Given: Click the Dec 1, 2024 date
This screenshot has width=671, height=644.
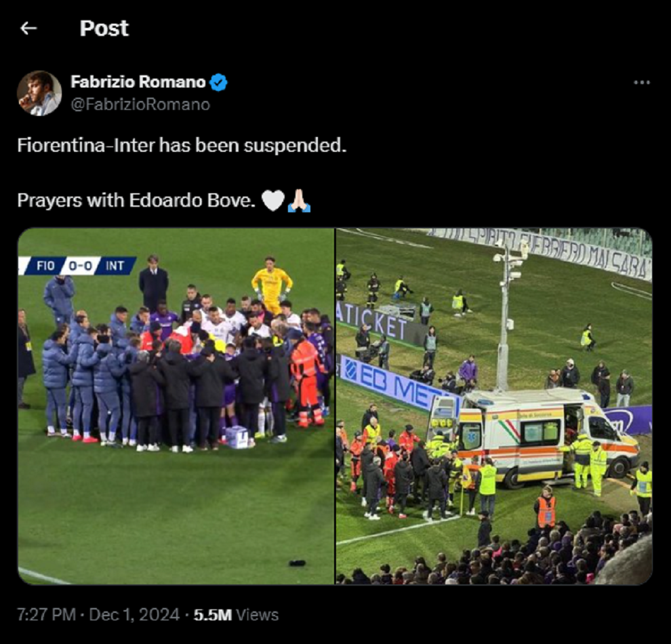Looking at the screenshot, I should point(134,614).
